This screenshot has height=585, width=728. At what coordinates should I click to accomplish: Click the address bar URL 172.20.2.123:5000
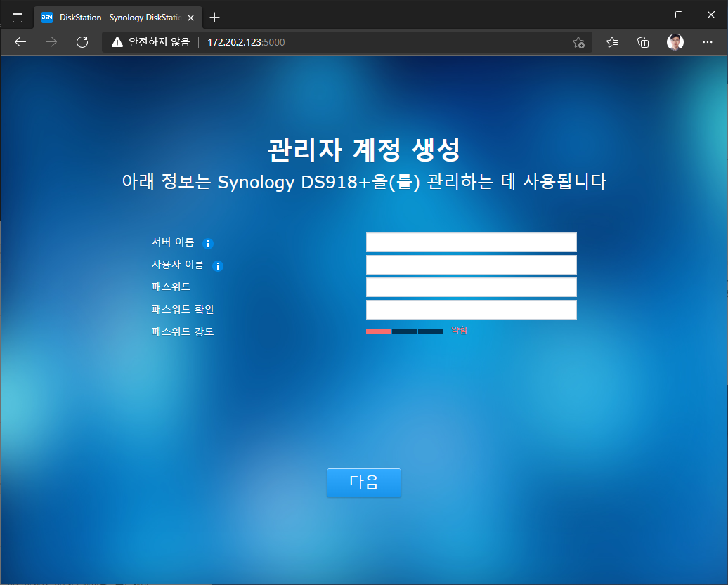coord(246,42)
